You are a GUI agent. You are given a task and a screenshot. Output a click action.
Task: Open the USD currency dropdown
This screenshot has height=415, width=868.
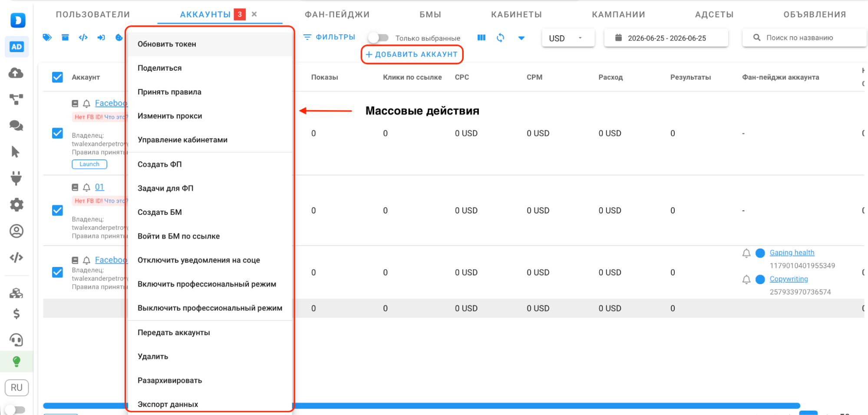[568, 38]
